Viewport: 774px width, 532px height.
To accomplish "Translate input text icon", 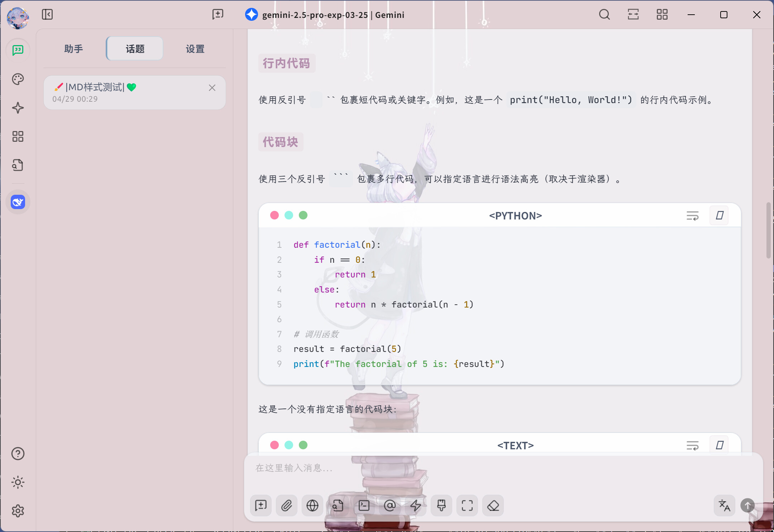I will pyautogui.click(x=725, y=506).
